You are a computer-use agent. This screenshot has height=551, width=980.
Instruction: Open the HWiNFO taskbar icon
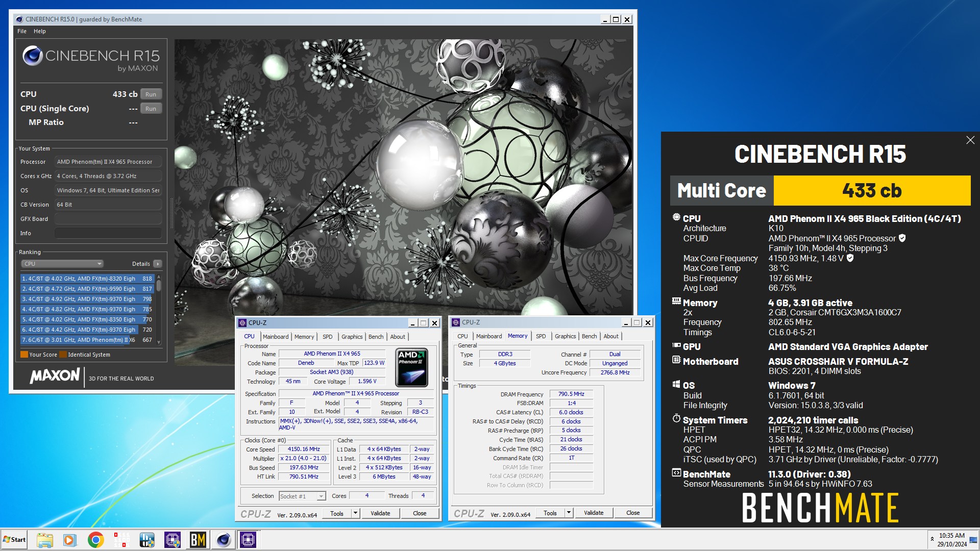pos(147,540)
